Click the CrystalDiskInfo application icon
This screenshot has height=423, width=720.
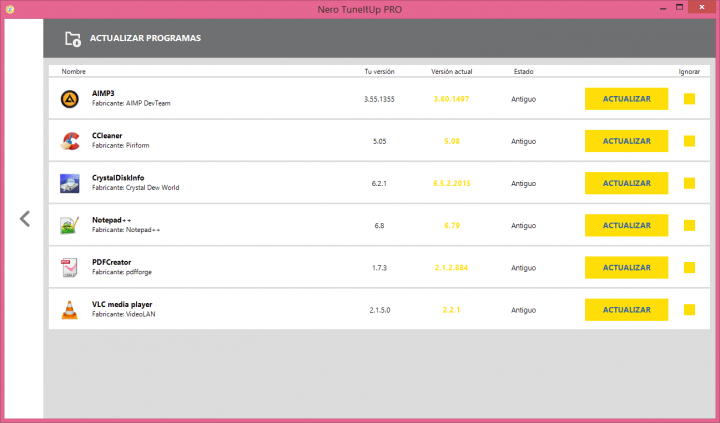tap(70, 183)
